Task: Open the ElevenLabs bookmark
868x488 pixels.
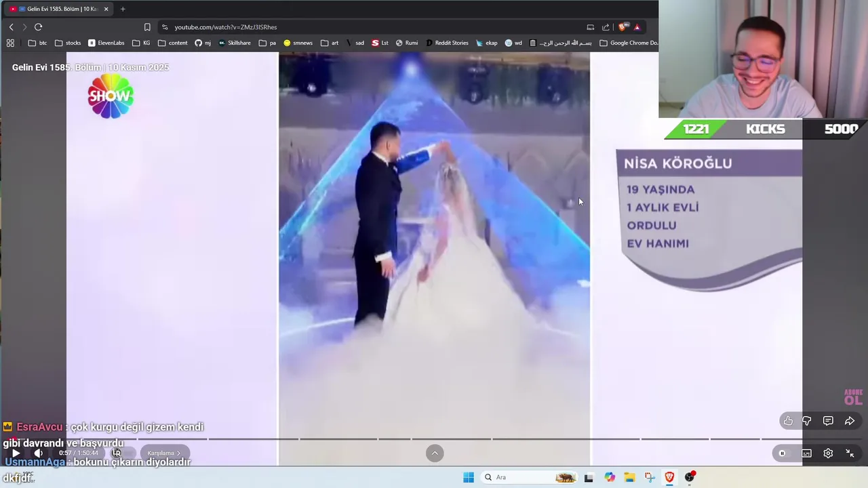Action: (x=106, y=43)
